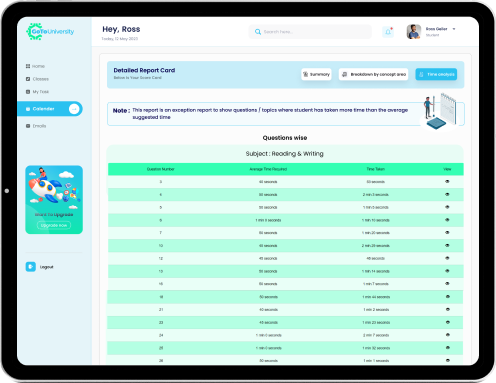Focus the Search here input field
The image size is (496, 383).
tap(310, 32)
